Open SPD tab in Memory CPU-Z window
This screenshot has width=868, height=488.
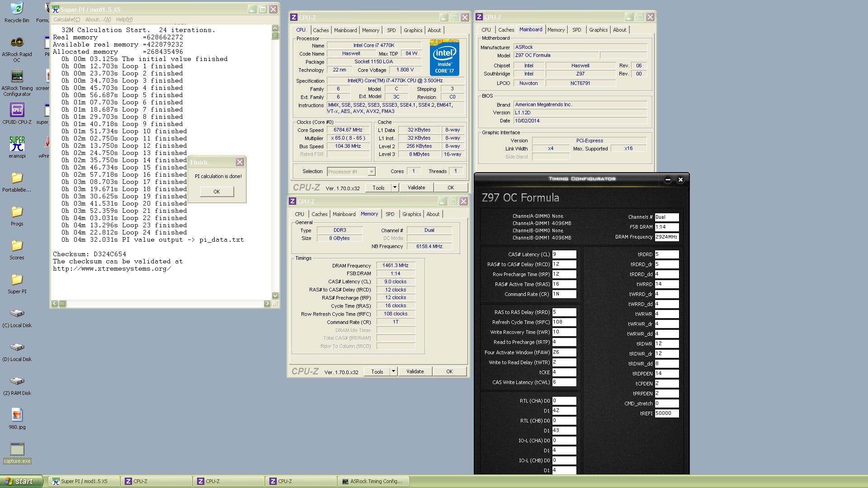[390, 214]
